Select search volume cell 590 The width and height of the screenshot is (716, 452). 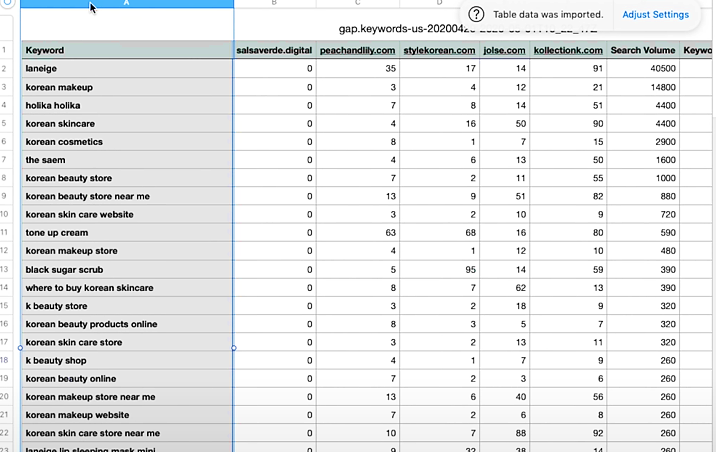coord(643,233)
